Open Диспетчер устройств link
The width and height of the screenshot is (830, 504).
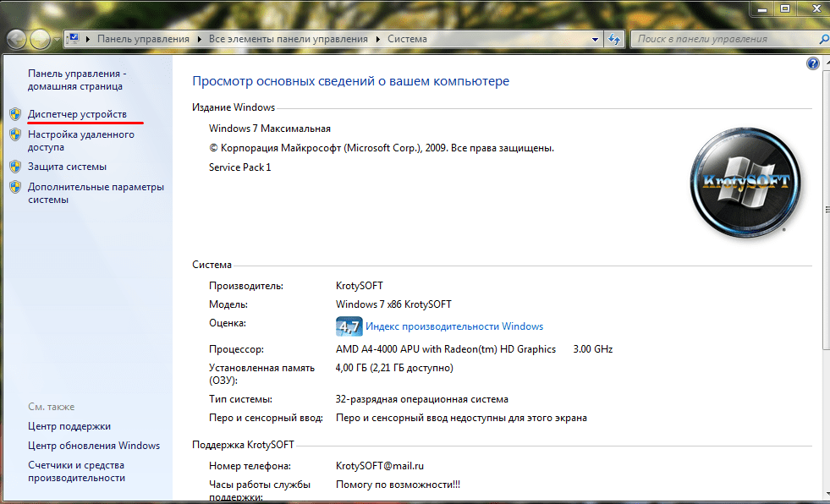[x=77, y=114]
